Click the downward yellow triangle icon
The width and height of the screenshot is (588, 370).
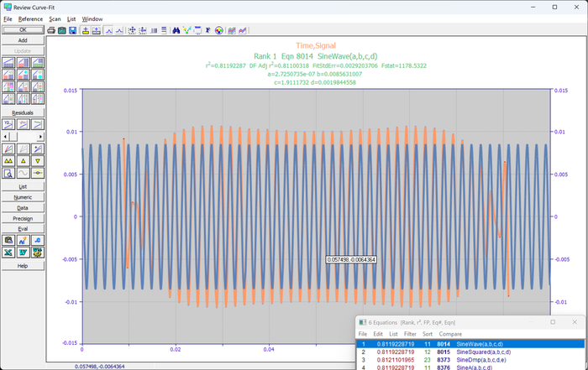coord(38,161)
